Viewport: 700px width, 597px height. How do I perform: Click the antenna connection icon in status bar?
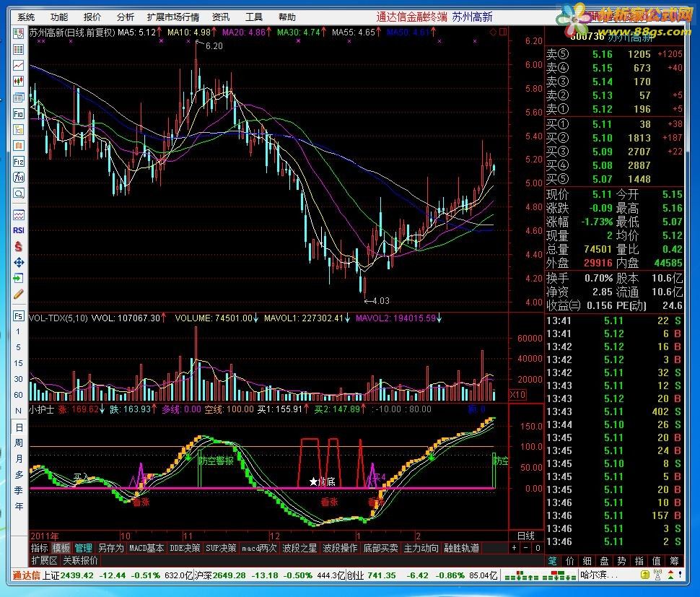click(657, 575)
